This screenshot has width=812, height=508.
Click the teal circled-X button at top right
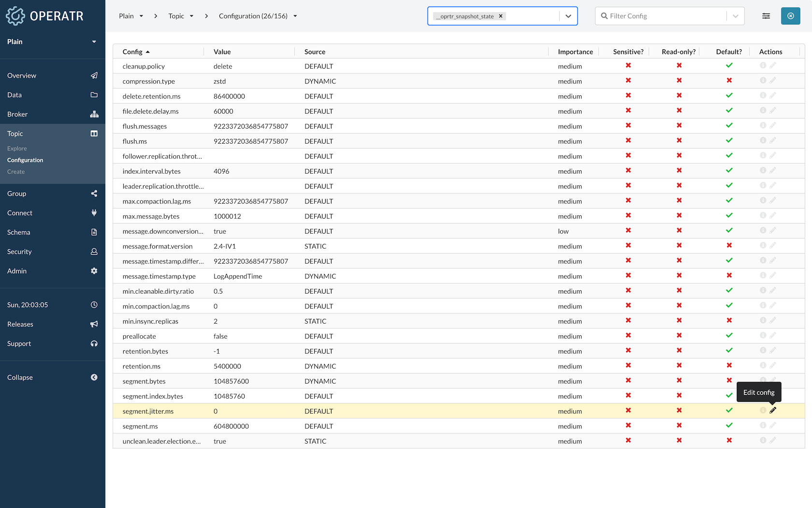tap(791, 16)
